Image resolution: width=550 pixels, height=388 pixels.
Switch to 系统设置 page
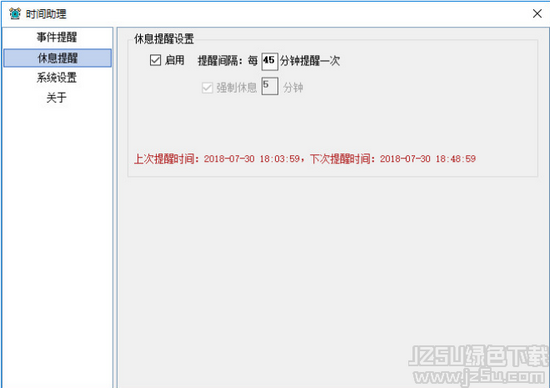pos(57,78)
